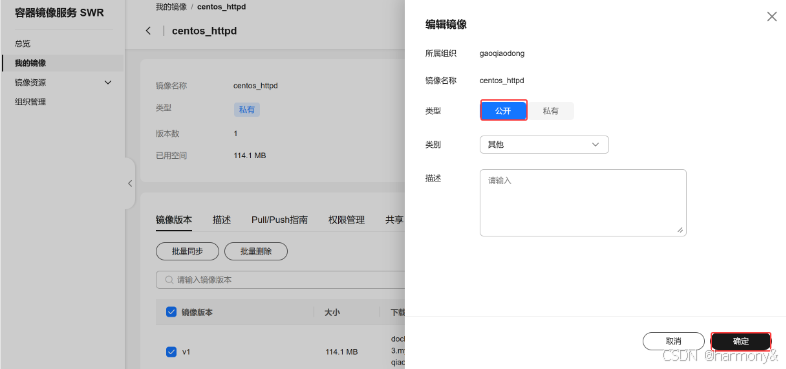Viewport: 786px width, 369px height.
Task: Switch to the Pull/Push指南 tab
Action: point(280,220)
